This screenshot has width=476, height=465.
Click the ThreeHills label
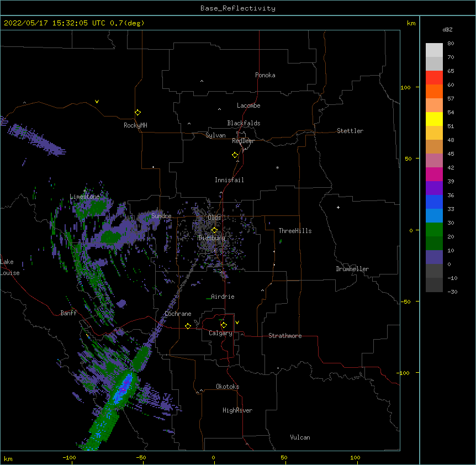[295, 231]
